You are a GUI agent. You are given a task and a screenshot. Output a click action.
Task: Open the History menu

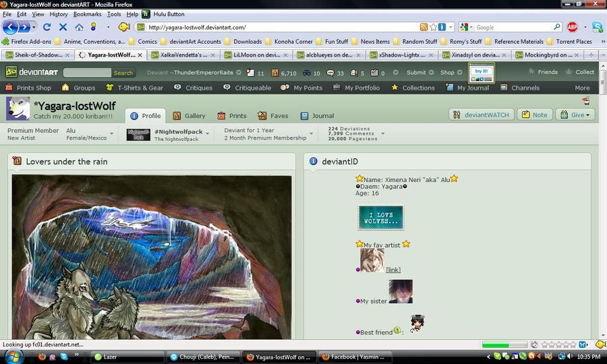pyautogui.click(x=59, y=14)
